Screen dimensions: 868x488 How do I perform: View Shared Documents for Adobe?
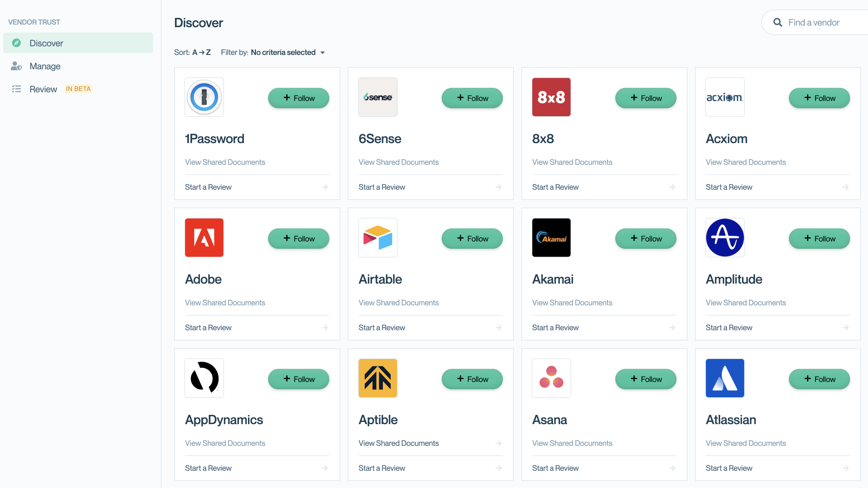tap(225, 303)
